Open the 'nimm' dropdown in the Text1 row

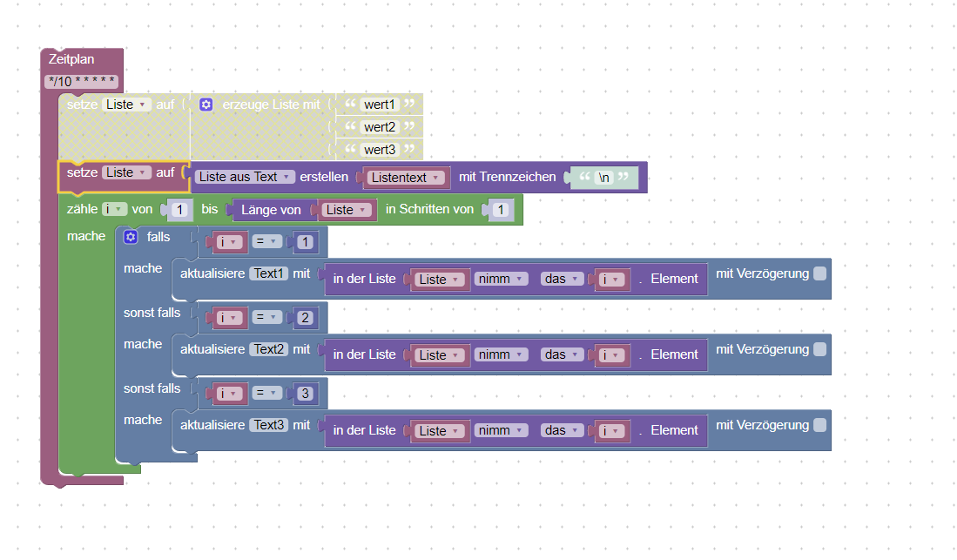501,279
